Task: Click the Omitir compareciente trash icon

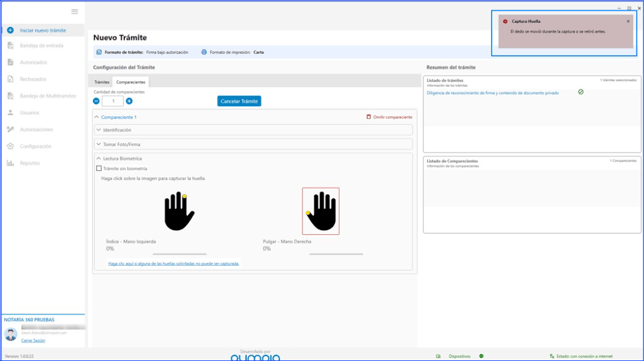Action: point(368,117)
